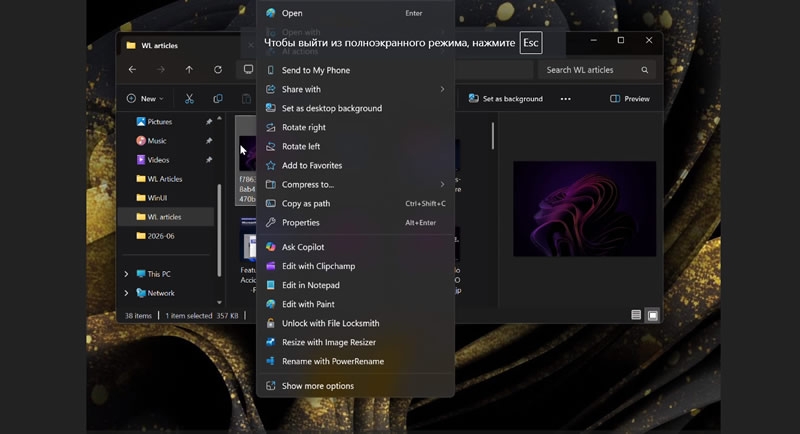Select the highlighted WL articles folder

(166, 217)
